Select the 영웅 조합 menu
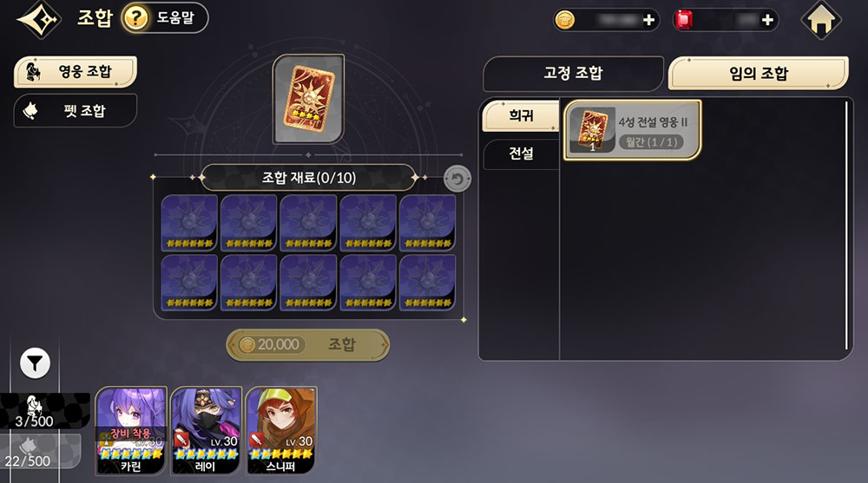868x483 pixels. pos(76,72)
